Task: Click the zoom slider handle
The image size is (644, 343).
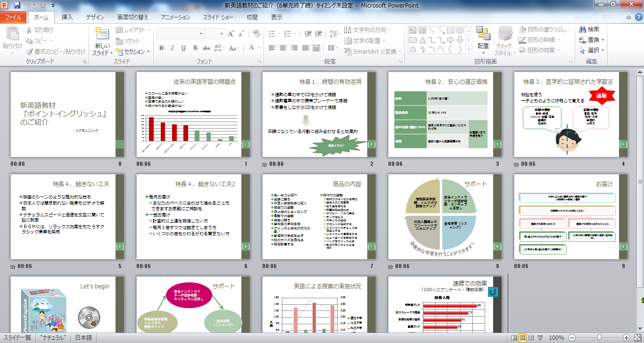Action: pyautogui.click(x=598, y=338)
